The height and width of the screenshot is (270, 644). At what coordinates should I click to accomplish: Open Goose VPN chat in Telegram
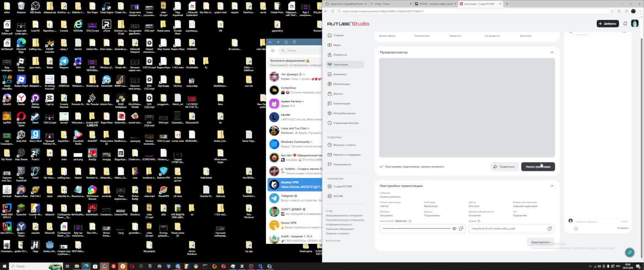pyautogui.click(x=295, y=225)
